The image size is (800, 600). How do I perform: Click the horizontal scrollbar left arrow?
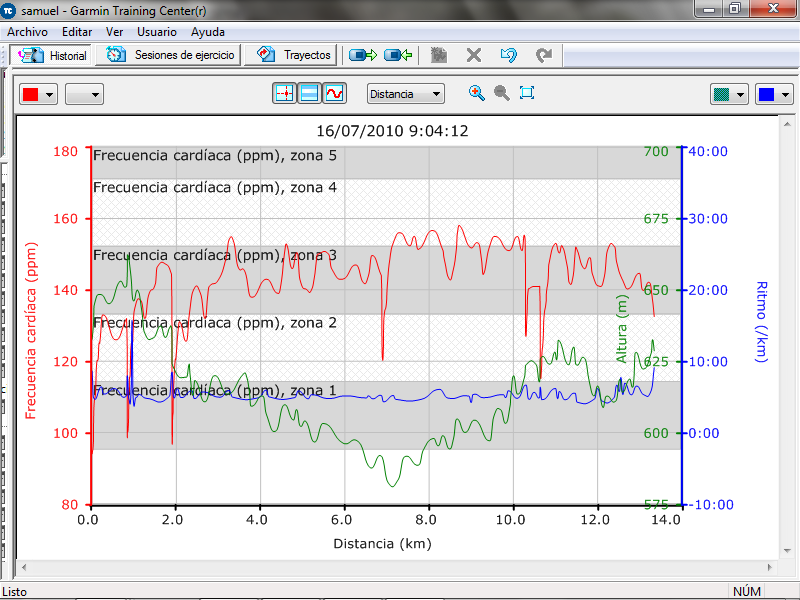(23, 567)
